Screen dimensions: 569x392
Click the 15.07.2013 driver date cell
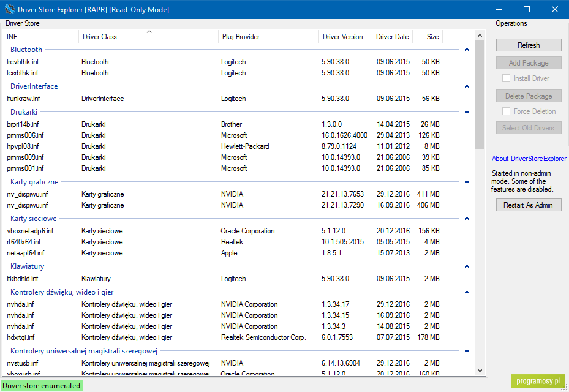[393, 252]
